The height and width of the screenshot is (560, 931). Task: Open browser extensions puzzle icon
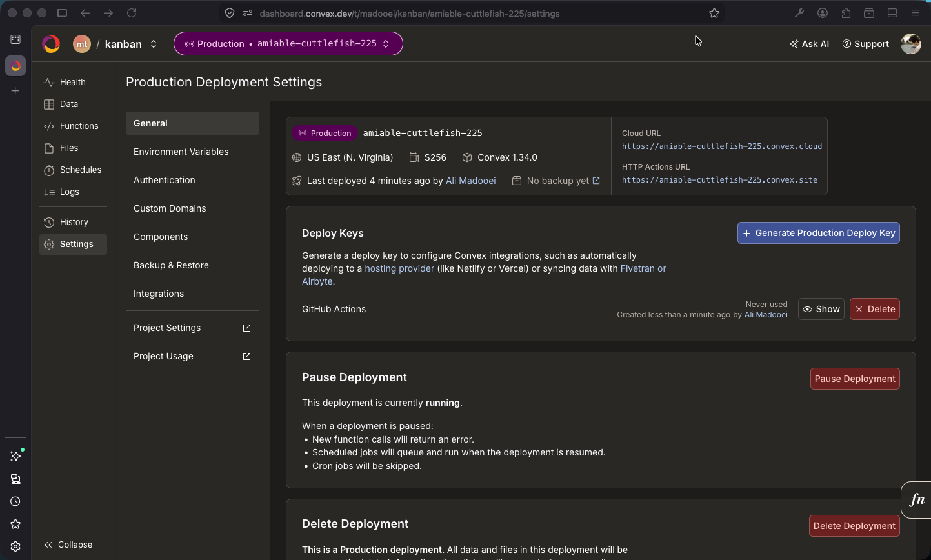coord(846,13)
